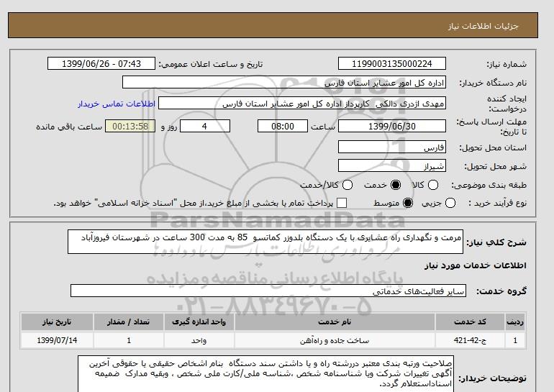Viewport: 554px width, 392px height.
Task: Click the نام خدمت column header
Action: [x=335, y=322]
